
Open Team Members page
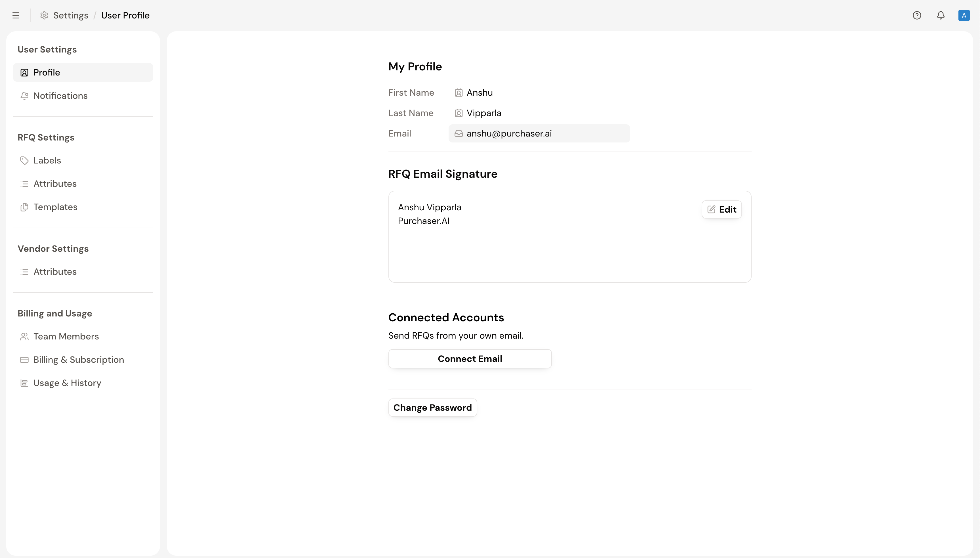click(x=66, y=337)
